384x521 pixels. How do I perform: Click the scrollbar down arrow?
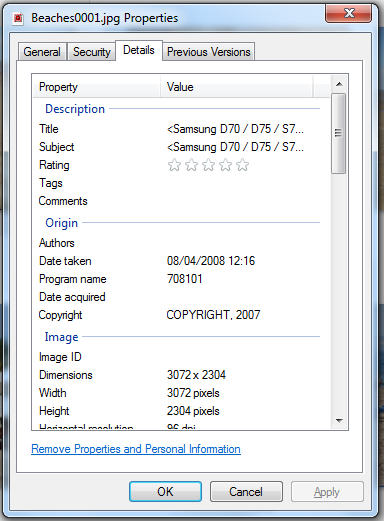click(339, 421)
